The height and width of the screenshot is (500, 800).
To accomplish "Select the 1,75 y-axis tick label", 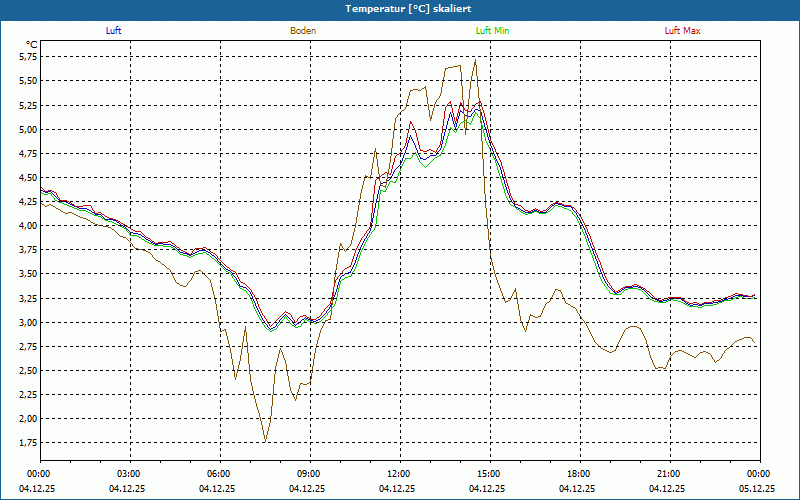I will click(28, 443).
